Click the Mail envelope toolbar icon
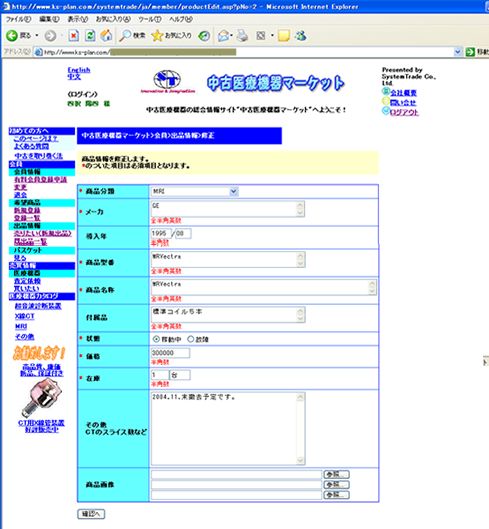 pyautogui.click(x=223, y=35)
